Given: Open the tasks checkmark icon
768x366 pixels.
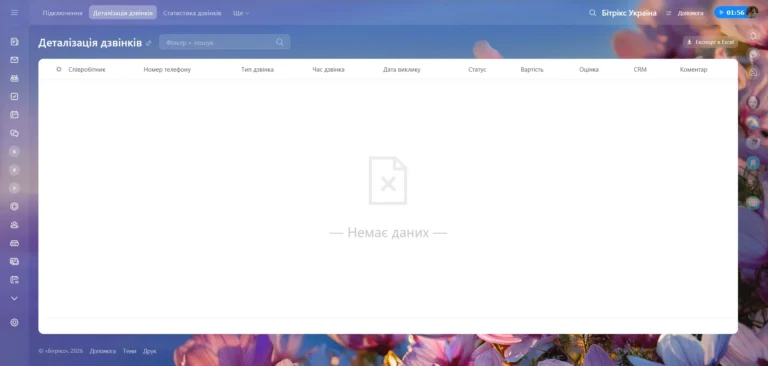Looking at the screenshot, I should (14, 97).
